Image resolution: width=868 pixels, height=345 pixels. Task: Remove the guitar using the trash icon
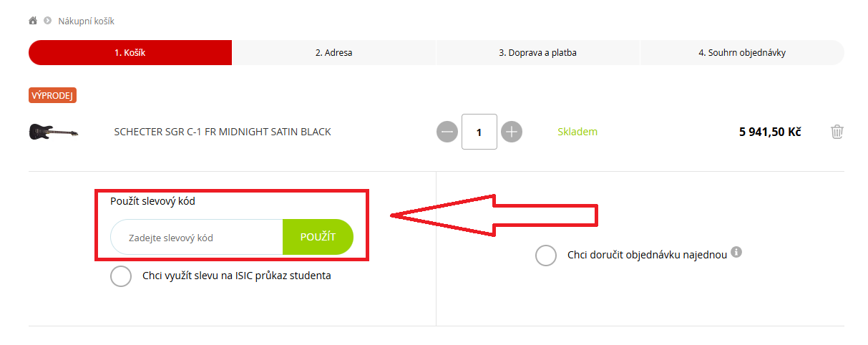[x=837, y=132]
